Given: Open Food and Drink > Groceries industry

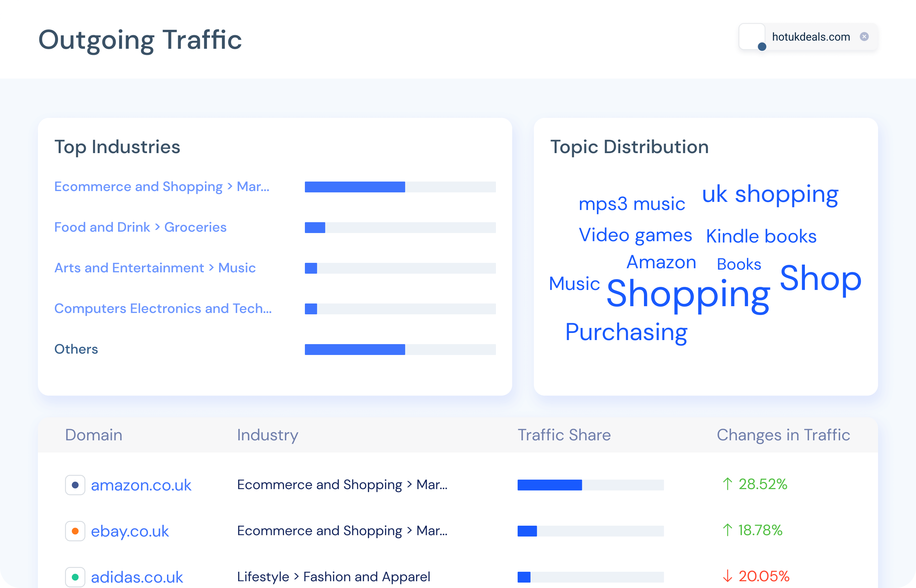Looking at the screenshot, I should (x=141, y=227).
